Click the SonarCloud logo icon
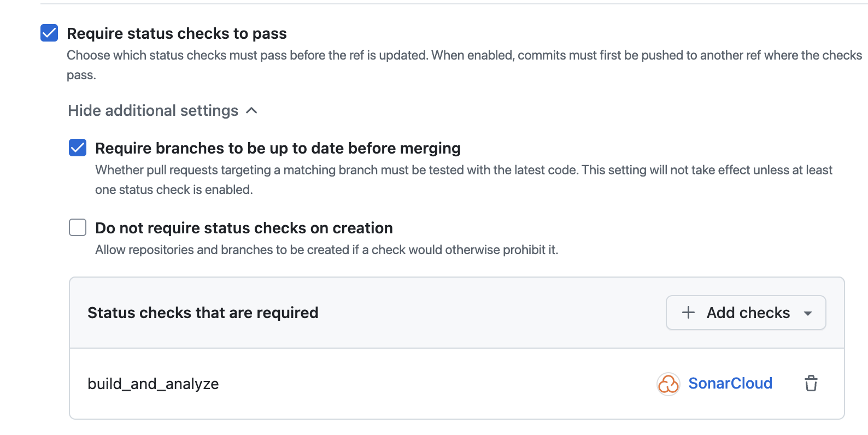Screen dimensions: 868x435 pos(668,384)
